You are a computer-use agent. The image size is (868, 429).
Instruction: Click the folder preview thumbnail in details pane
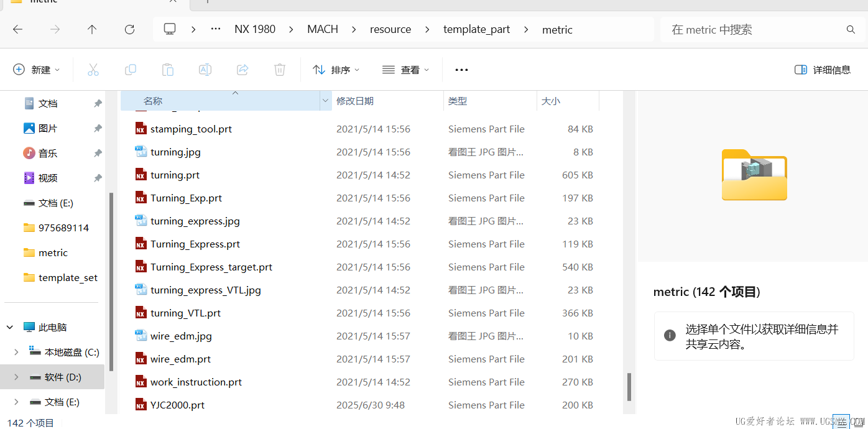coord(754,175)
